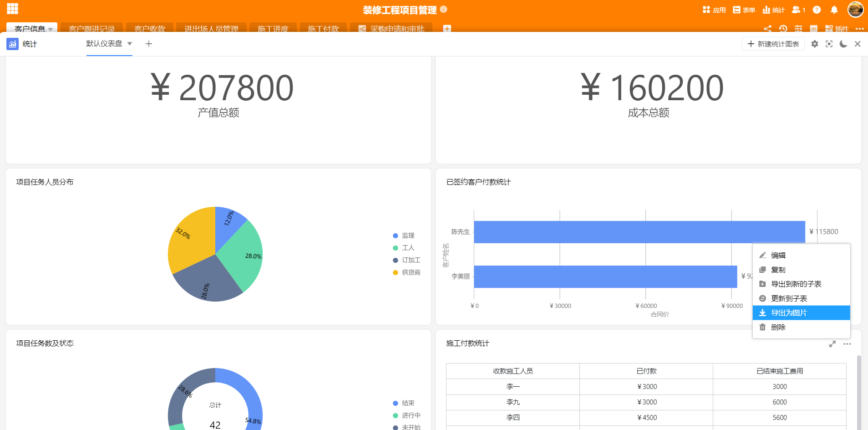Expand the 施工付款统计 chart
Image resolution: width=868 pixels, height=430 pixels.
pyautogui.click(x=832, y=344)
